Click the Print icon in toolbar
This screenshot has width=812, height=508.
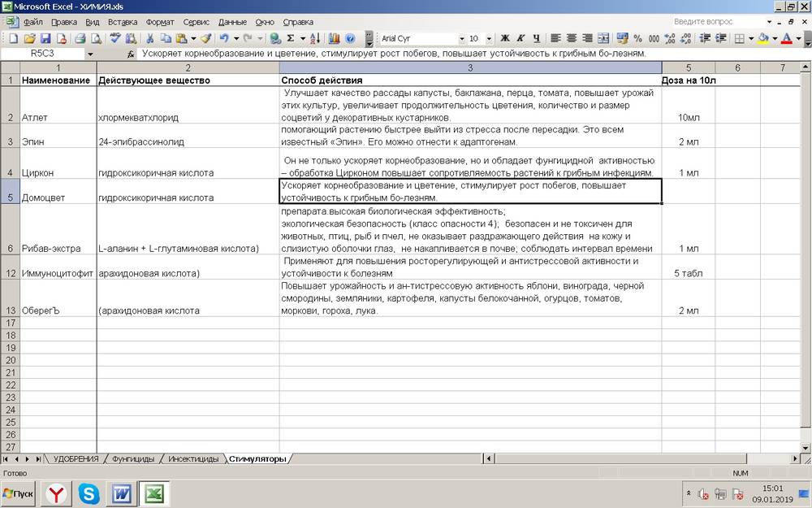click(80, 38)
